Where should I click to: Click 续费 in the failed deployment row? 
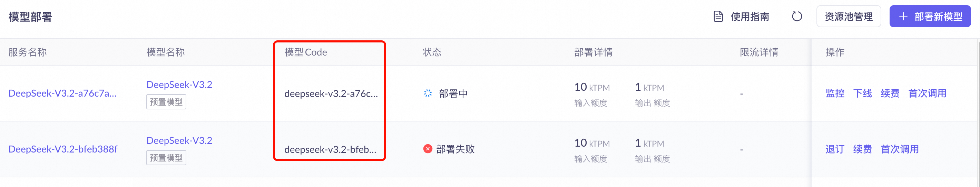tap(862, 149)
